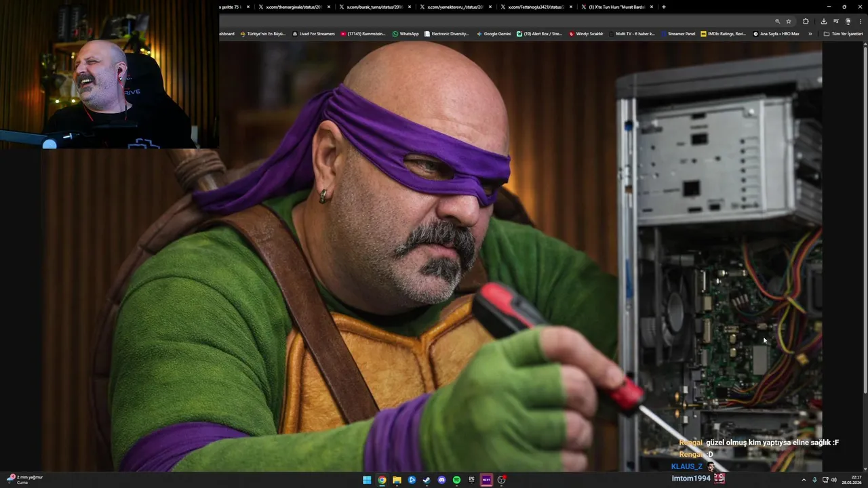Open File Explorer from the taskbar
Viewport: 868px width, 488px height.
[397, 480]
